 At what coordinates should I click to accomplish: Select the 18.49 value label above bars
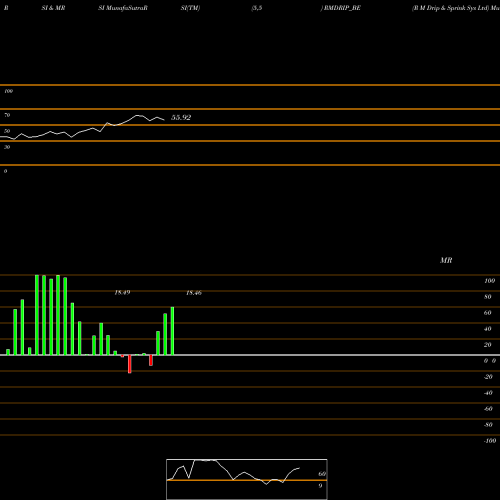(122, 293)
